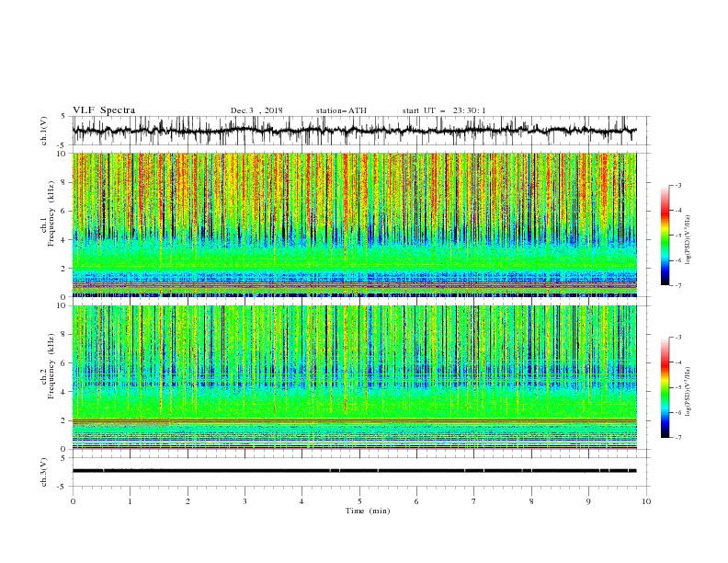
Task: Click the upper color bar legend
Action: tap(665, 236)
